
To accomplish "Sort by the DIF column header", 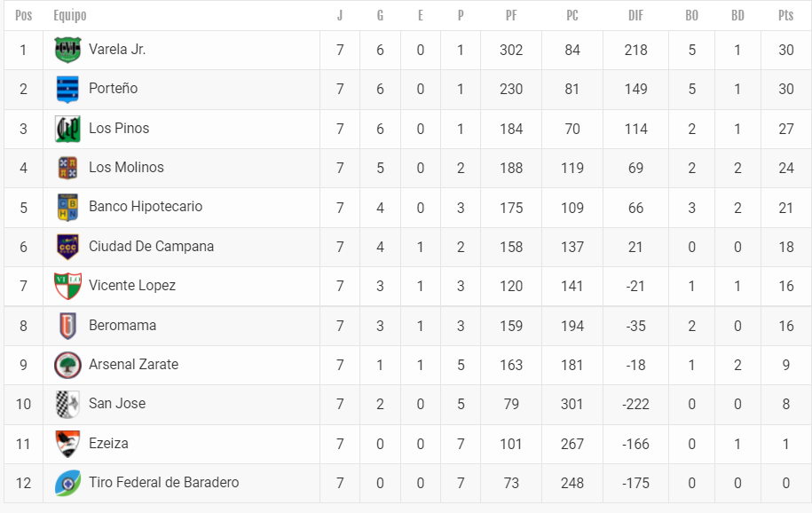I will tap(635, 16).
